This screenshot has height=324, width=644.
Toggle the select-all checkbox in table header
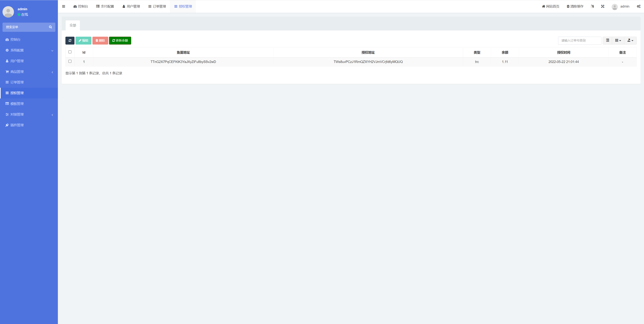click(x=70, y=52)
